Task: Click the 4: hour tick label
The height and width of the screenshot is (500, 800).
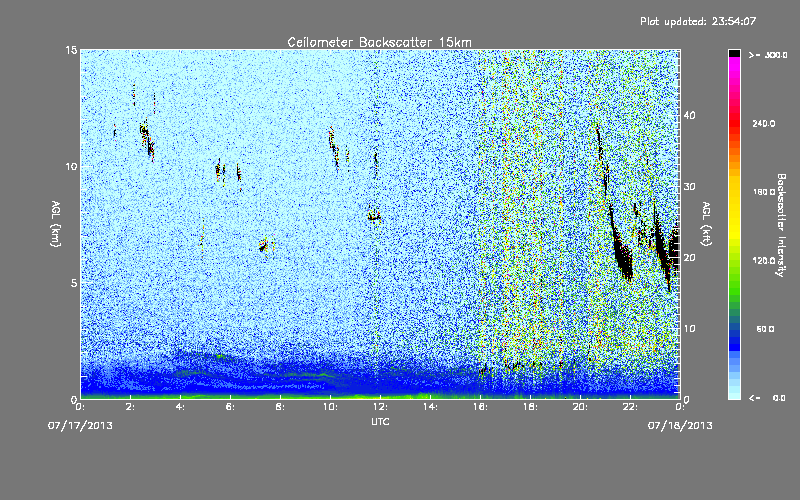Action: pos(180,407)
